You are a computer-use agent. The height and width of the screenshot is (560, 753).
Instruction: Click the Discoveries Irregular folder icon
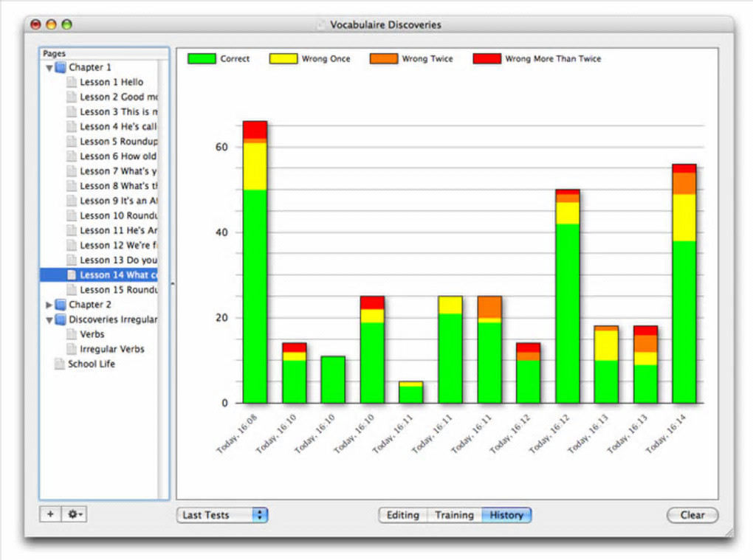pos(61,319)
